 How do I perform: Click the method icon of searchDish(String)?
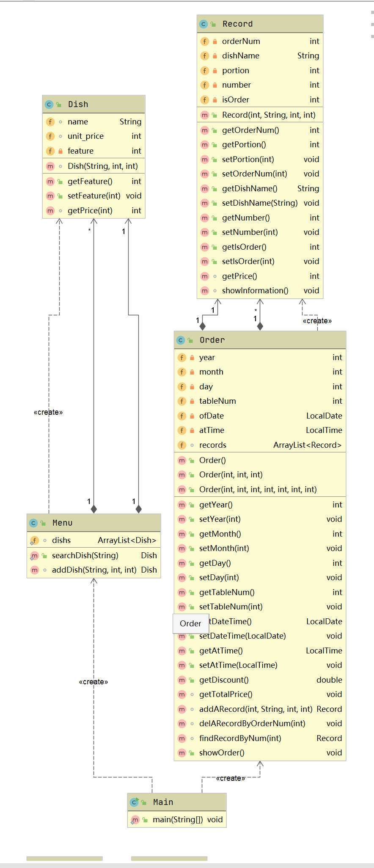[34, 556]
